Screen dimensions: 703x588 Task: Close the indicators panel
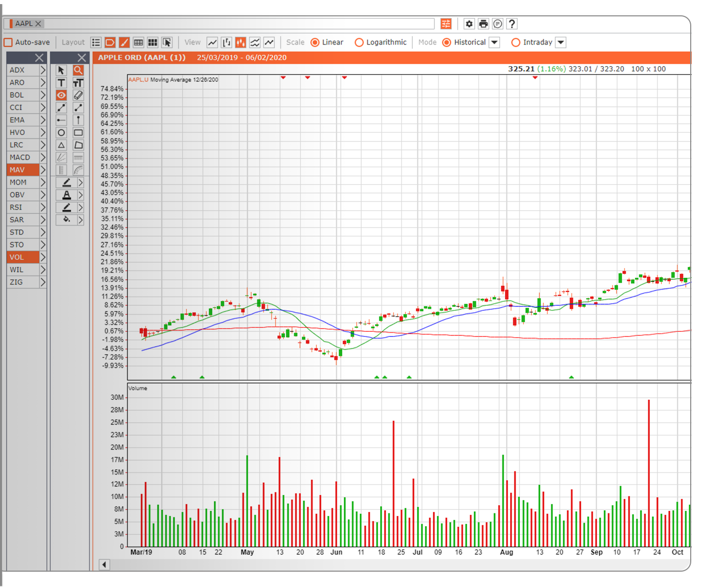[39, 58]
